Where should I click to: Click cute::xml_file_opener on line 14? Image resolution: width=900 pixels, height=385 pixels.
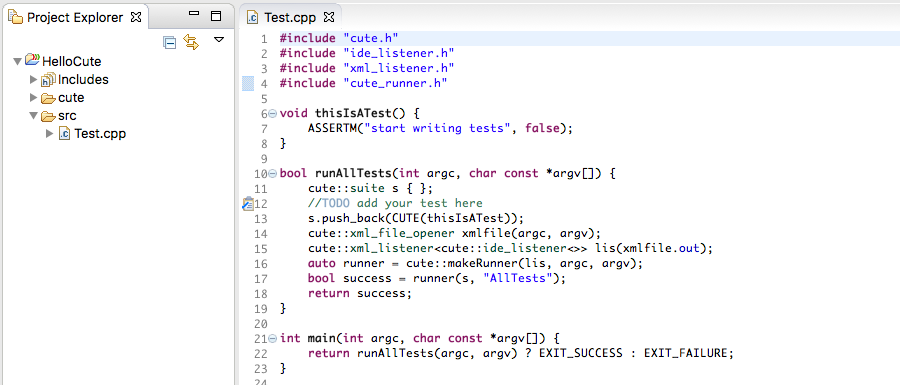(x=382, y=234)
